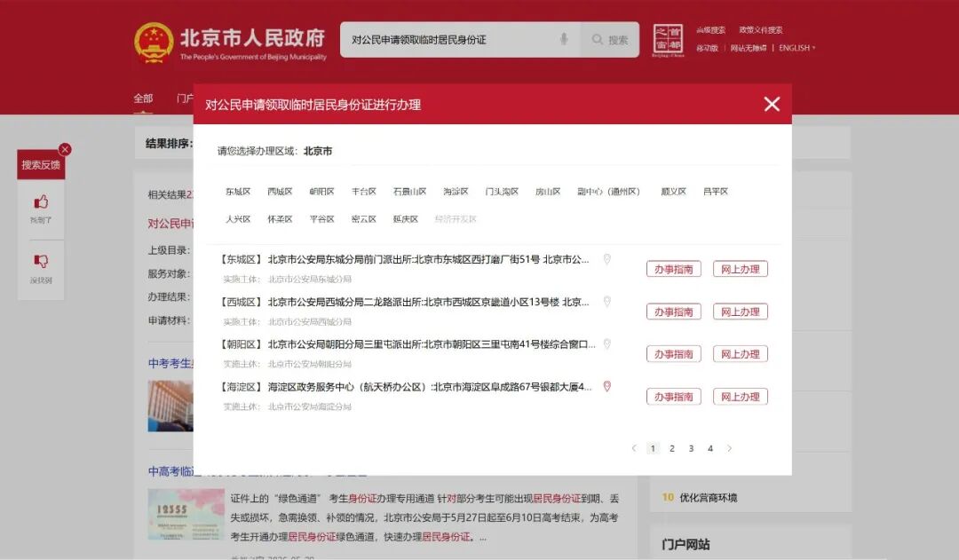Select 海淀区 district filter
This screenshot has width=959, height=560.
tap(456, 192)
